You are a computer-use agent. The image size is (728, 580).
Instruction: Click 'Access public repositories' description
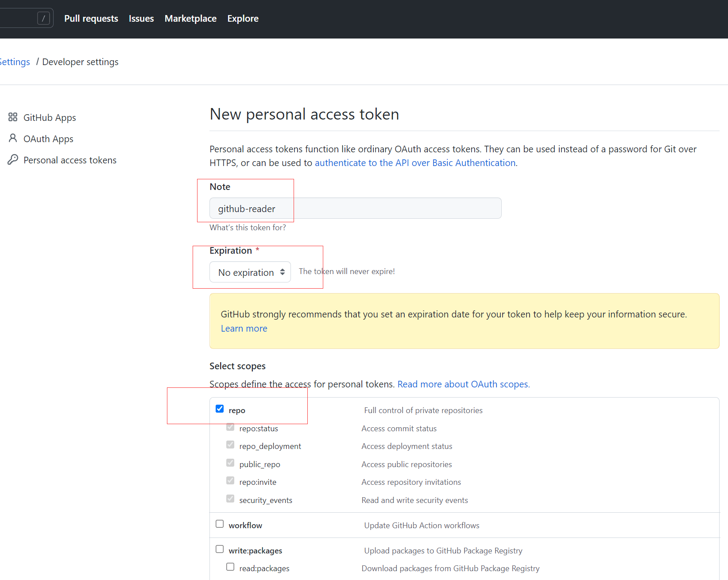point(407,464)
